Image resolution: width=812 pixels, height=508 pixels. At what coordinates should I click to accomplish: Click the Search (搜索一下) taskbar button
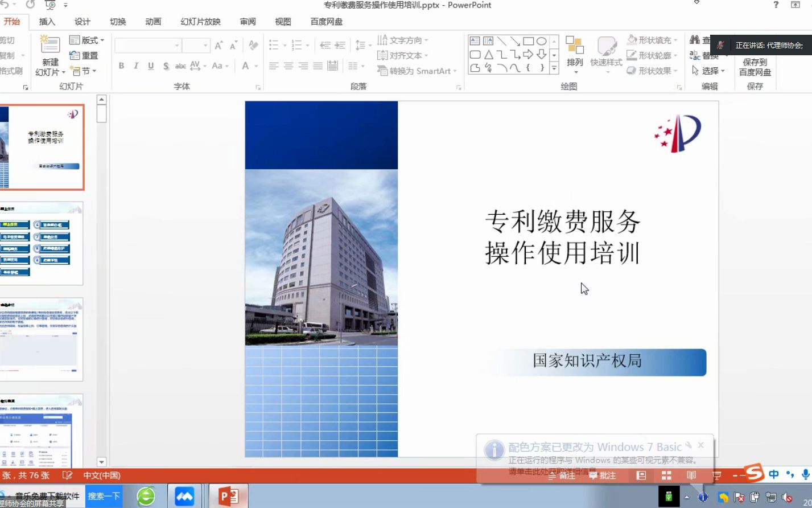click(104, 496)
